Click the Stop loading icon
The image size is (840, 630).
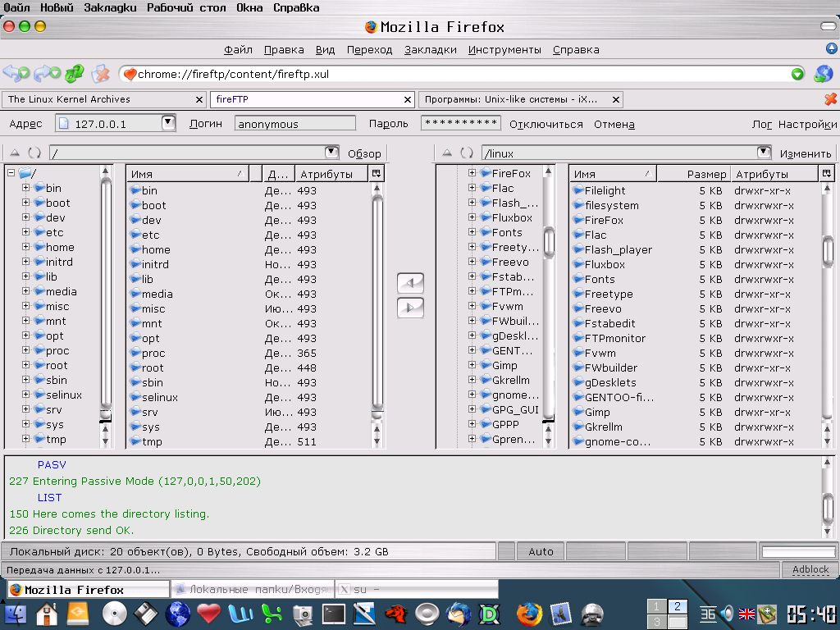pyautogui.click(x=100, y=73)
